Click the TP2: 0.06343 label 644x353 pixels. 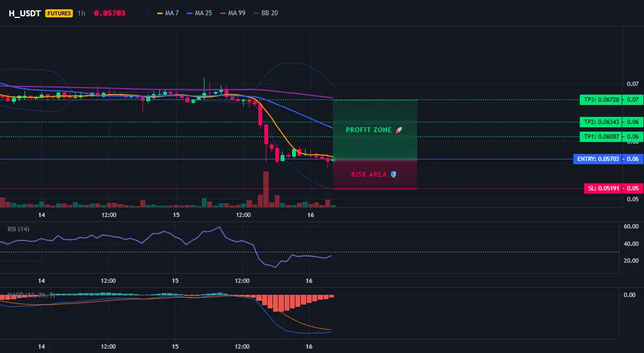click(x=600, y=122)
